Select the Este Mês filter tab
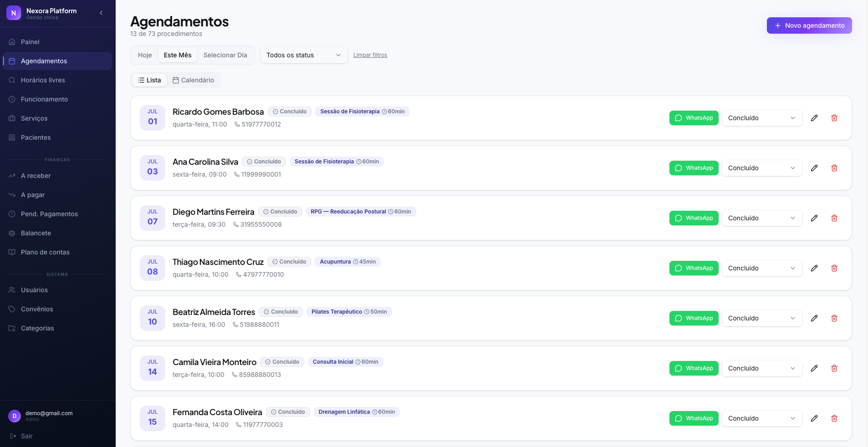 tap(178, 55)
